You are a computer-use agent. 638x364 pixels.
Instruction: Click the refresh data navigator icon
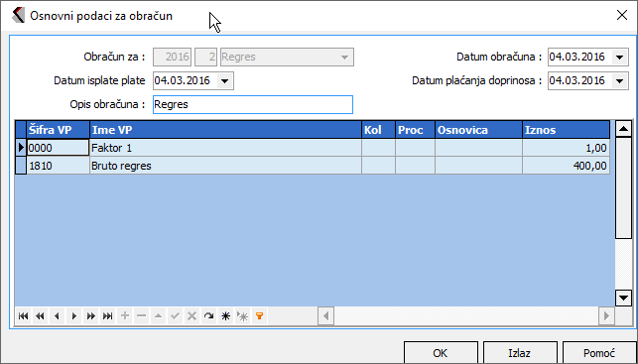coord(208,316)
